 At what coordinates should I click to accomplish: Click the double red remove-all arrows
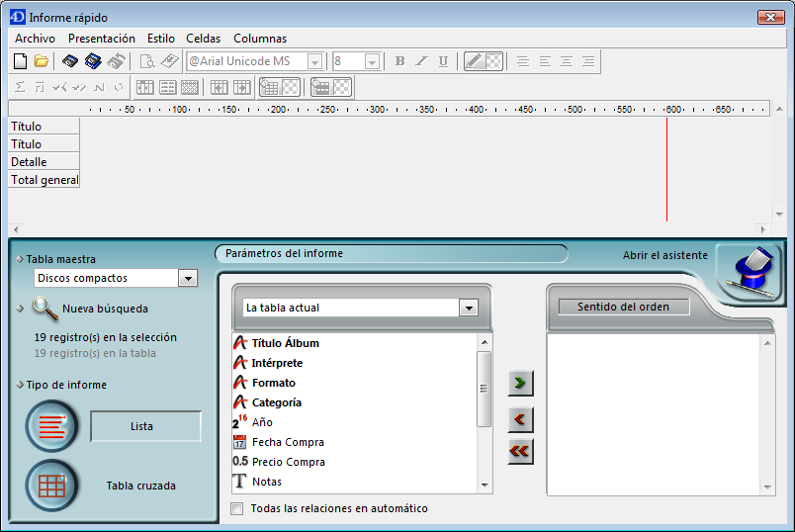(x=520, y=451)
